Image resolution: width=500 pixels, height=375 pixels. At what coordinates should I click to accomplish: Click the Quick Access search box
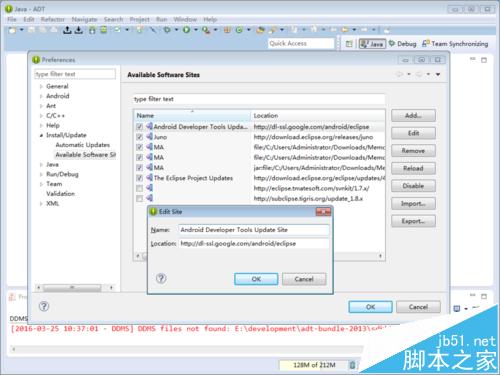301,43
